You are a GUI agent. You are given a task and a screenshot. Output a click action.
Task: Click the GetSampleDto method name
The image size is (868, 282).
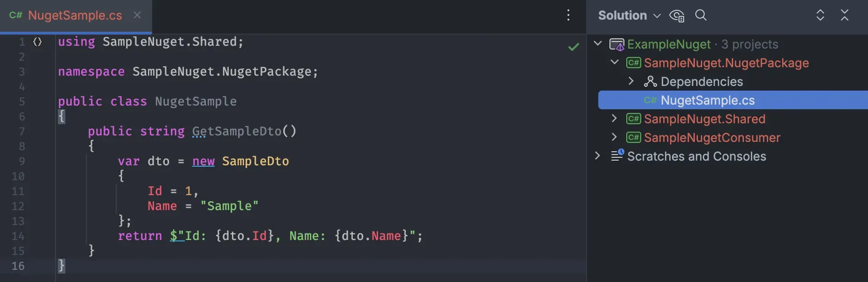(237, 132)
